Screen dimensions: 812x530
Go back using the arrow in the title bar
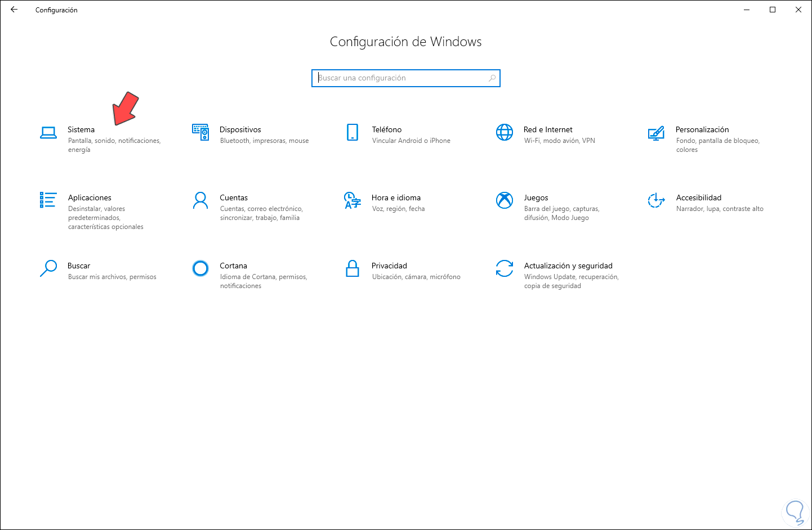[x=14, y=10]
